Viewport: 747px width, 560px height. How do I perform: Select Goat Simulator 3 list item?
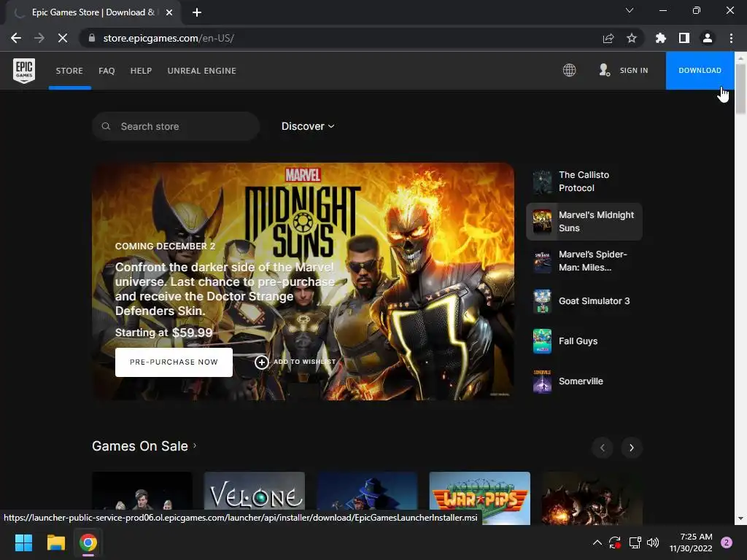tap(584, 301)
